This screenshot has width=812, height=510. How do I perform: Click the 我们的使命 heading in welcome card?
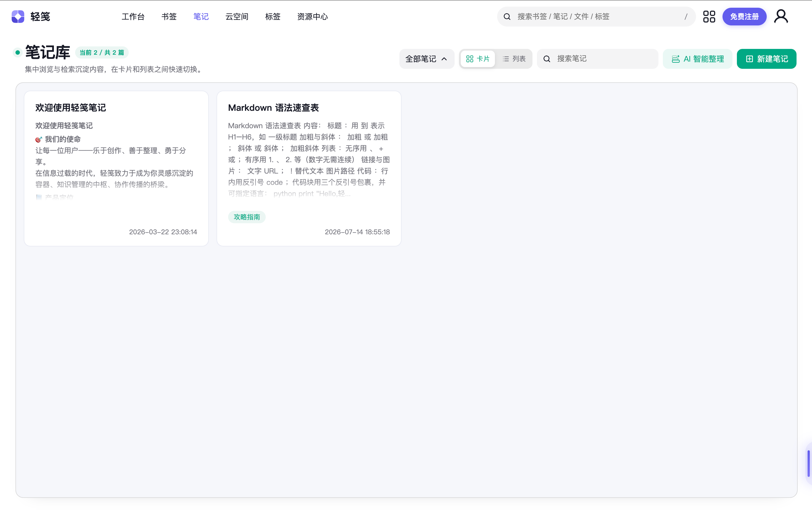pos(63,139)
